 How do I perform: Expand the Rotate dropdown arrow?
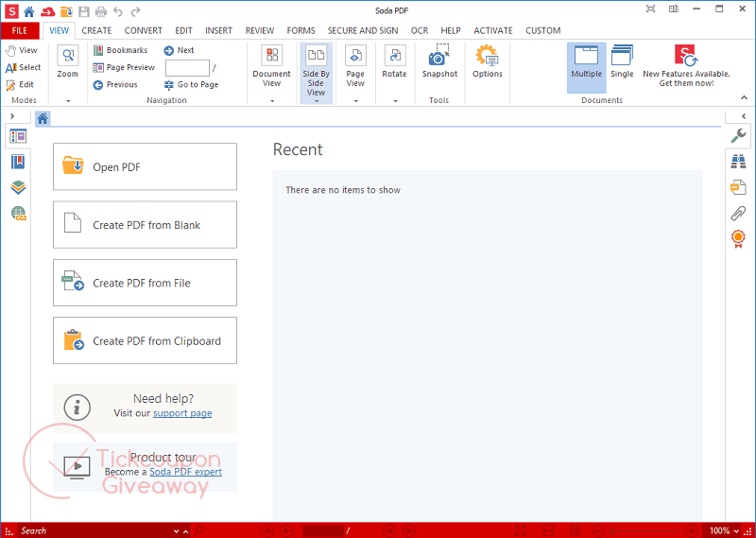tap(395, 101)
